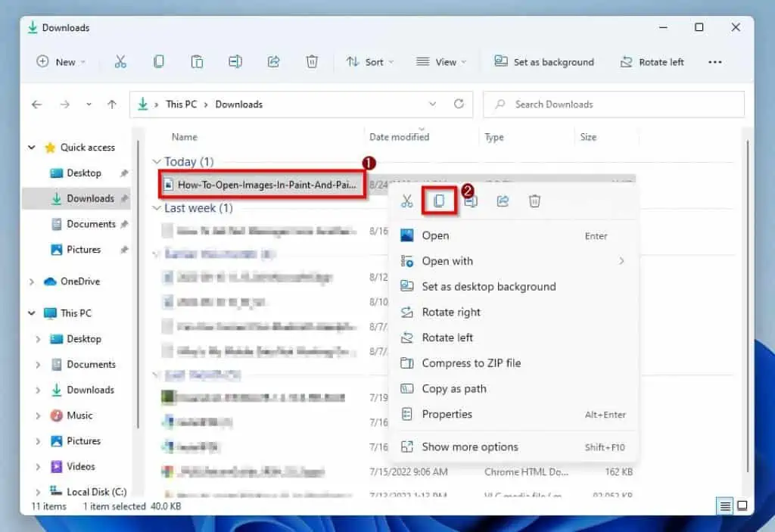Open Properties from the context menu
The image size is (775, 532).
[x=448, y=414]
